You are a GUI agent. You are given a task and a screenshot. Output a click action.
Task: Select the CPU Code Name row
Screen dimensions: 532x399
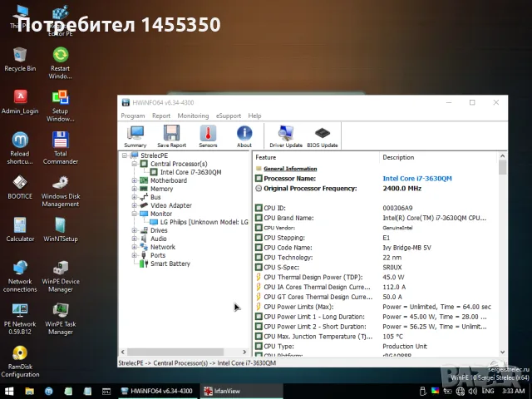(x=376, y=248)
